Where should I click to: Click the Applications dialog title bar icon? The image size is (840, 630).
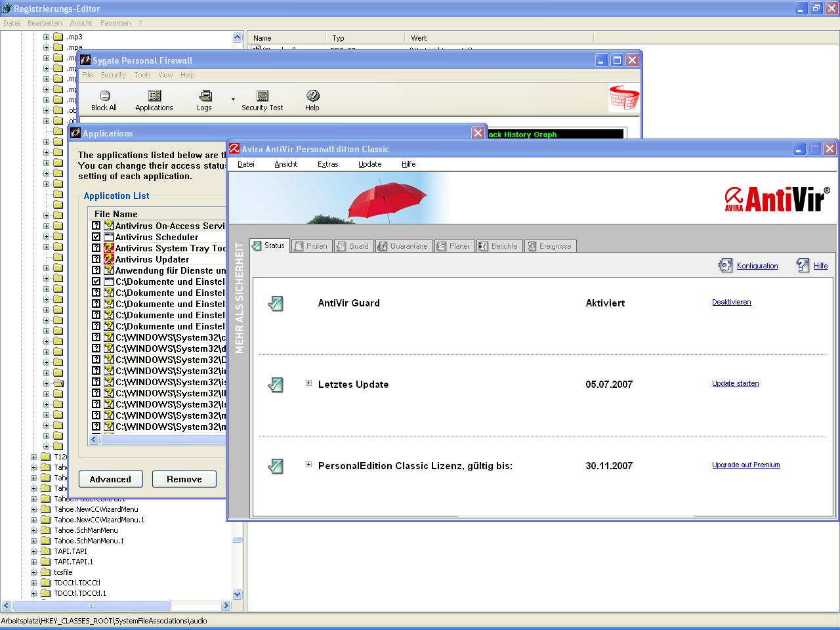coord(75,133)
